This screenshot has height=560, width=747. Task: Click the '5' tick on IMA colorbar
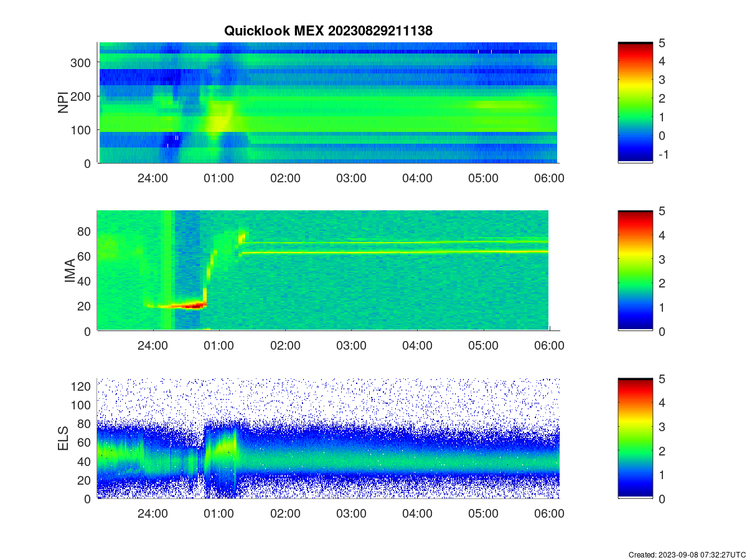point(662,211)
